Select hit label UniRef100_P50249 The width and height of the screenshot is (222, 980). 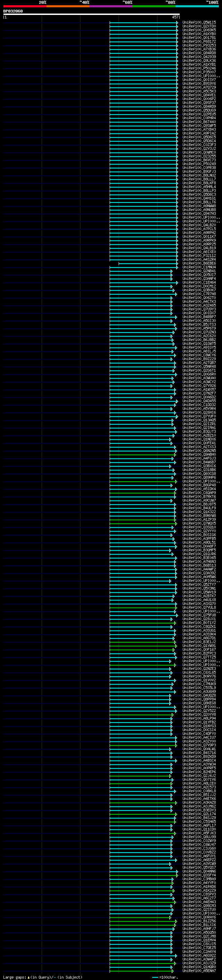click(x=199, y=164)
